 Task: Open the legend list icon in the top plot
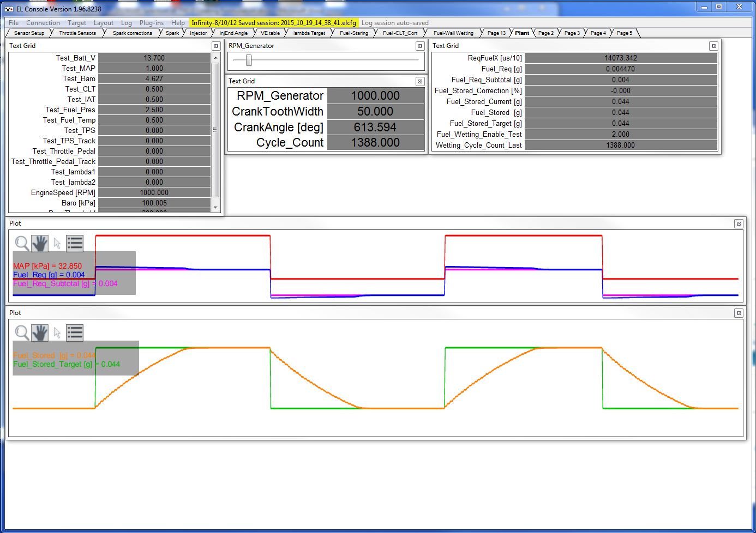tap(75, 243)
